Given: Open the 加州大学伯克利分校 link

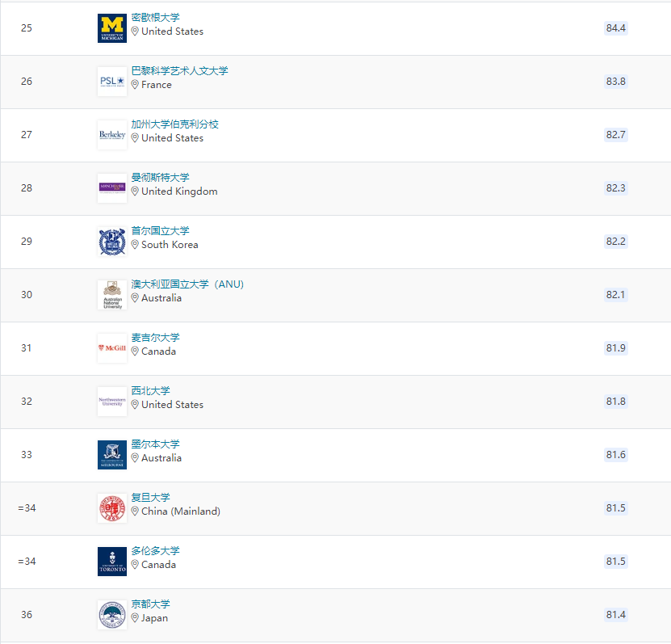Looking at the screenshot, I should (174, 124).
